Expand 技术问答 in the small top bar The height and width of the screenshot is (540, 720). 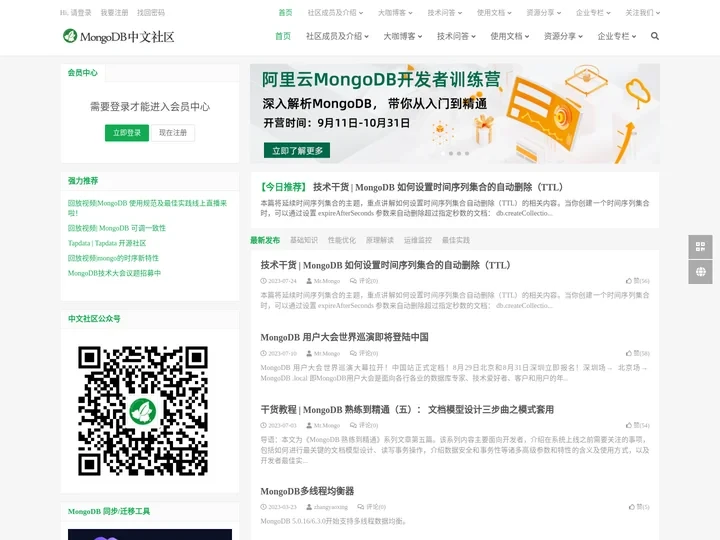tap(444, 12)
